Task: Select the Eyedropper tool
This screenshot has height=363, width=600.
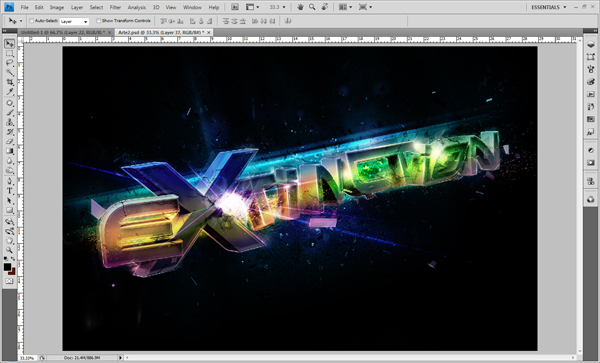Action: 10,92
